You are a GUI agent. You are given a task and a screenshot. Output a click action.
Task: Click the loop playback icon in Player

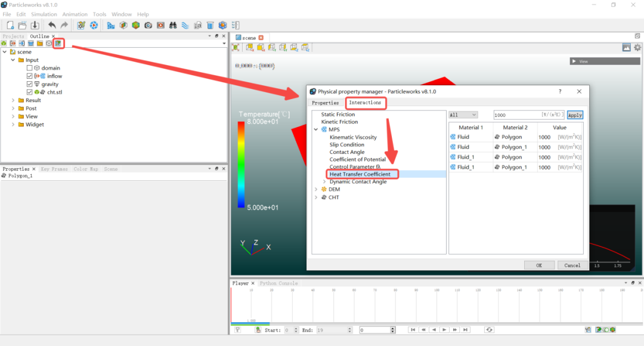pyautogui.click(x=489, y=329)
